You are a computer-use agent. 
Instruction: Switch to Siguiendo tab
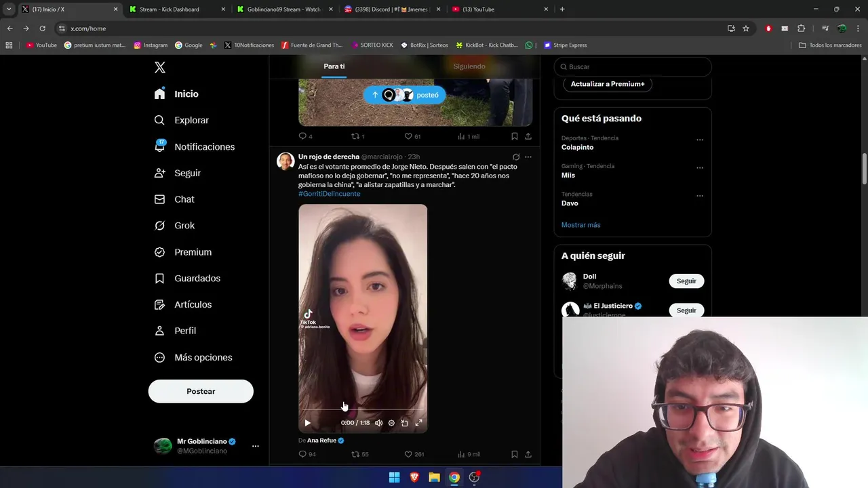469,66
